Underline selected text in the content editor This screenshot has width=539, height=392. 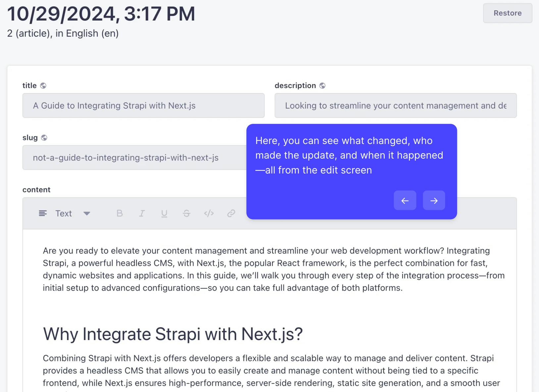[164, 214]
